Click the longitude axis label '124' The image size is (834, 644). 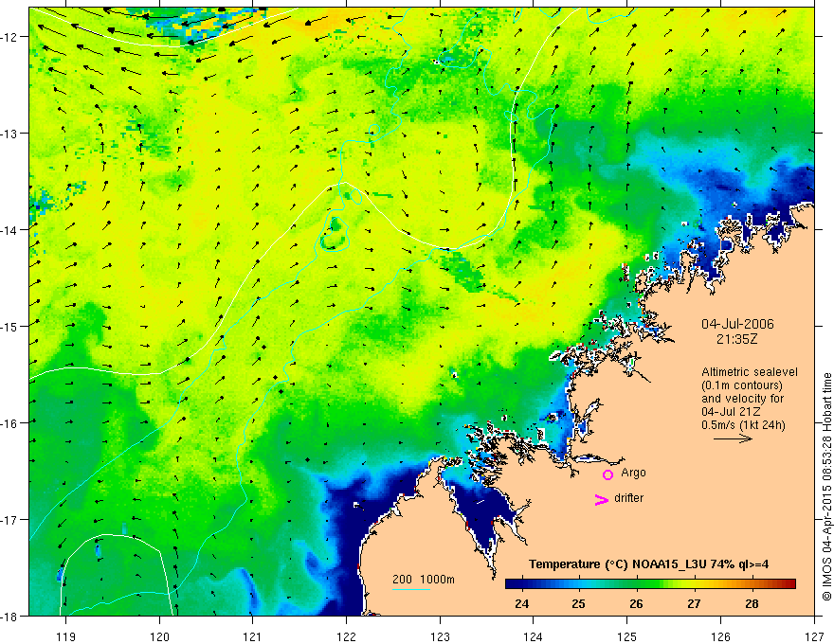coord(534,636)
